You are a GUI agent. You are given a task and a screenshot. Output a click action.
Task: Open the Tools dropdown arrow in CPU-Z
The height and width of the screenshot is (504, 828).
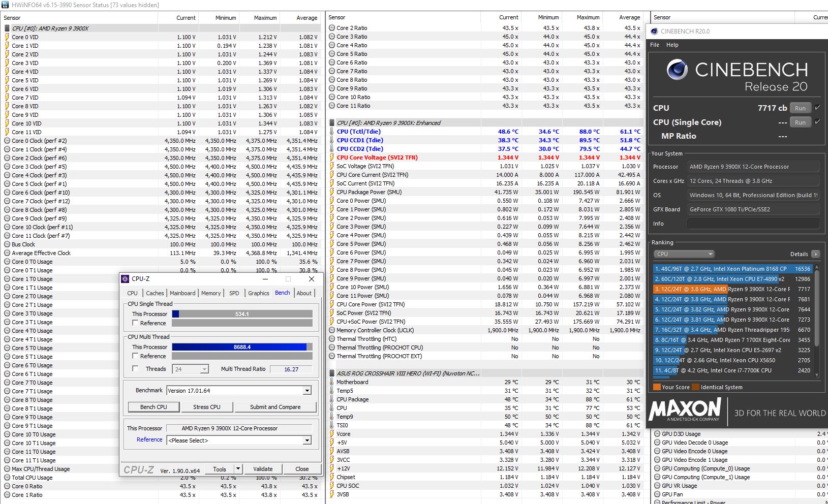(x=238, y=469)
